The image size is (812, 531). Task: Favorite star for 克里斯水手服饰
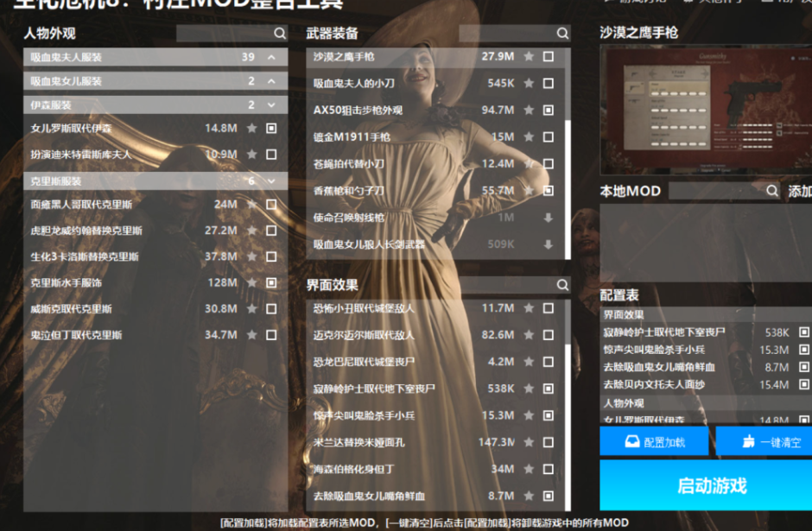[251, 282]
